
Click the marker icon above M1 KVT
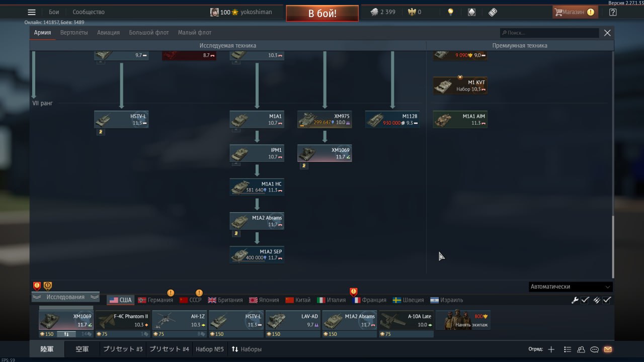pos(460,77)
